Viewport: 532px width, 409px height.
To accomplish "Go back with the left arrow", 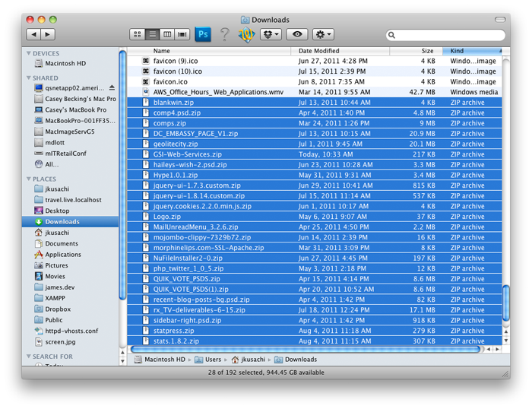I will pyautogui.click(x=33, y=34).
